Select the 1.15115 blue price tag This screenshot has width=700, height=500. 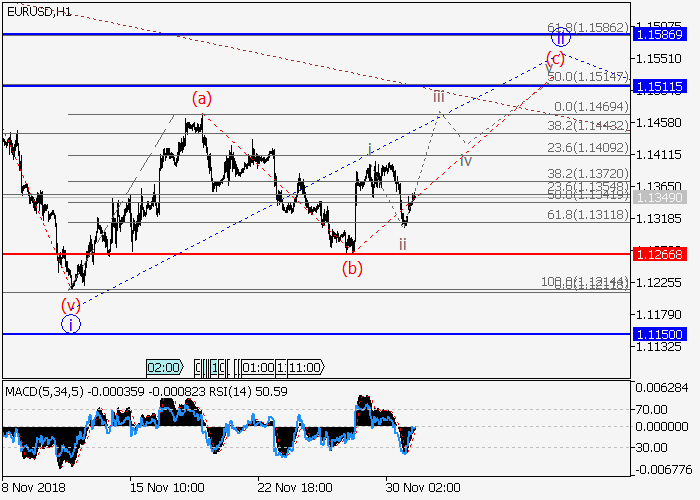click(661, 86)
